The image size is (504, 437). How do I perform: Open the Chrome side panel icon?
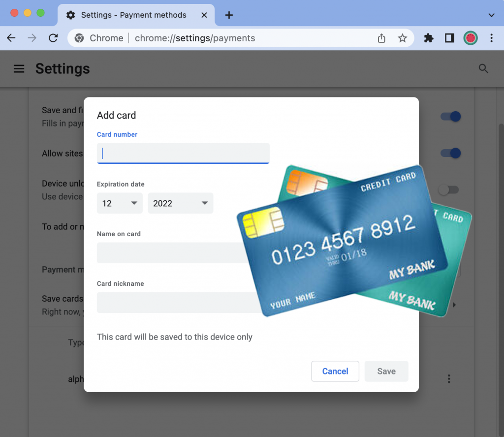(x=449, y=38)
